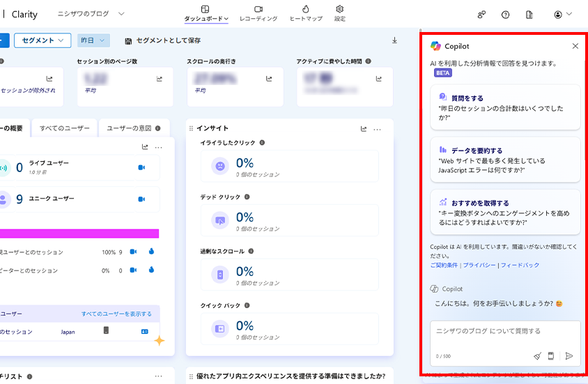Switch to the ユーザーの意図 tab
Image resolution: width=588 pixels, height=384 pixels.
coord(132,128)
